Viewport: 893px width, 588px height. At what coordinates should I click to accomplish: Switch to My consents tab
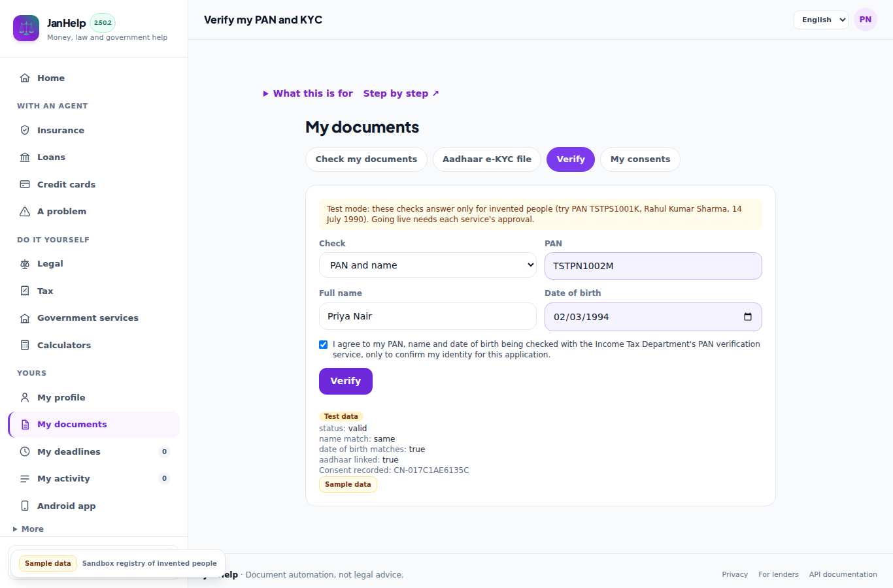640,159
